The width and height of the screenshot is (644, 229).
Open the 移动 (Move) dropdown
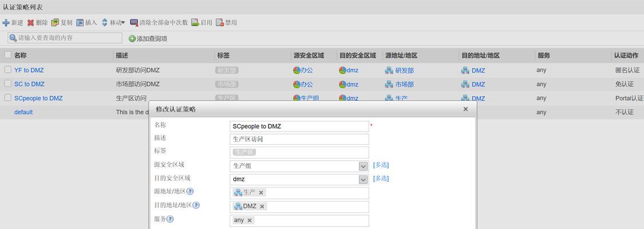[x=113, y=22]
